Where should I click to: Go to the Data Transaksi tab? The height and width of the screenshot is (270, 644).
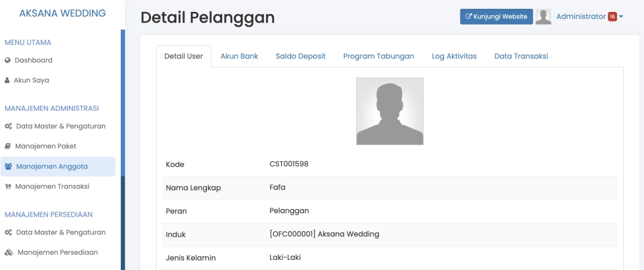click(x=521, y=56)
